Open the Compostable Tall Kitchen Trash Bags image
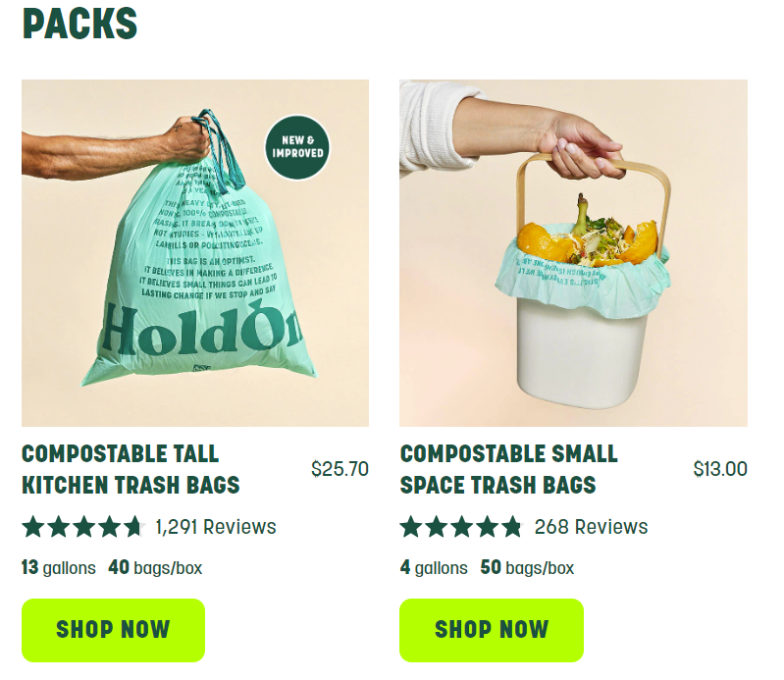The width and height of the screenshot is (784, 680). 195,253
